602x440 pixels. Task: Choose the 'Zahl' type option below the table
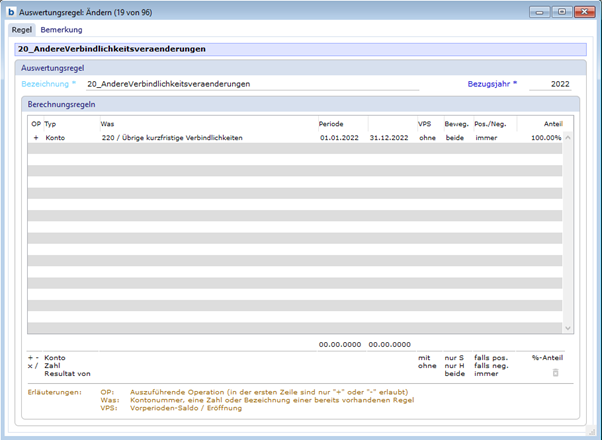pyautogui.click(x=53, y=366)
